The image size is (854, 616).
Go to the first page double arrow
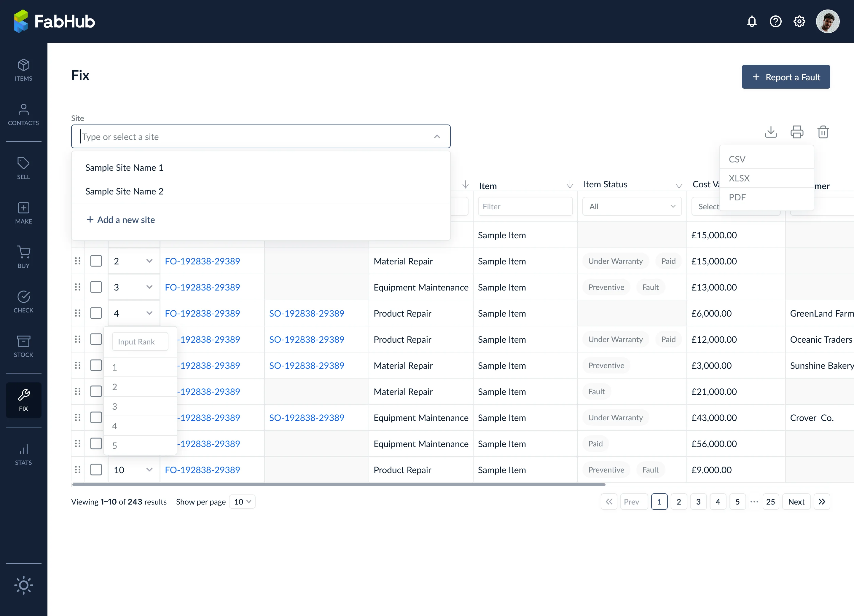[x=609, y=502]
